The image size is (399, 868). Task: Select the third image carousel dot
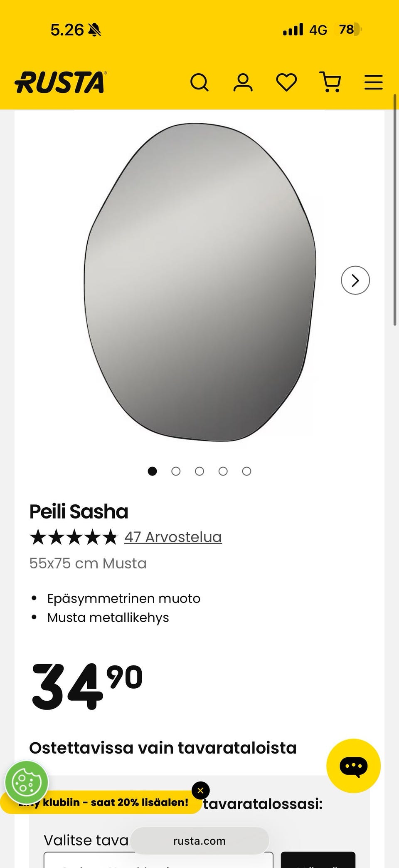[x=199, y=471]
